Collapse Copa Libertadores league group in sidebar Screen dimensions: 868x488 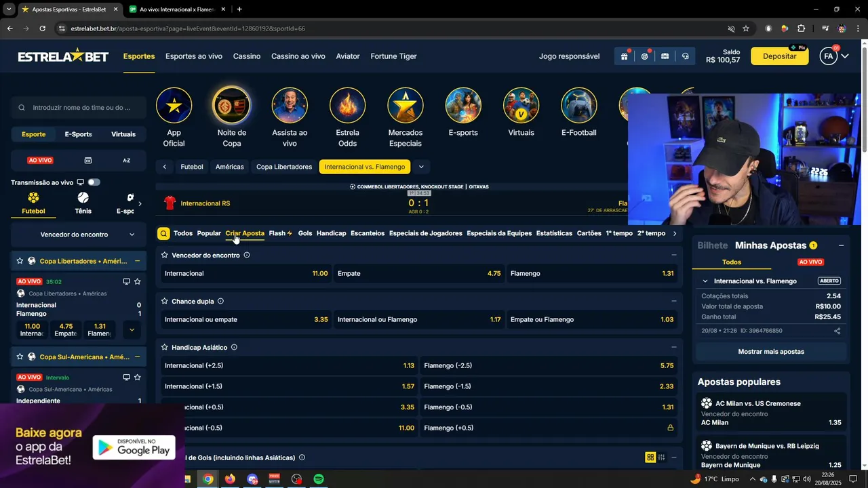pyautogui.click(x=137, y=261)
